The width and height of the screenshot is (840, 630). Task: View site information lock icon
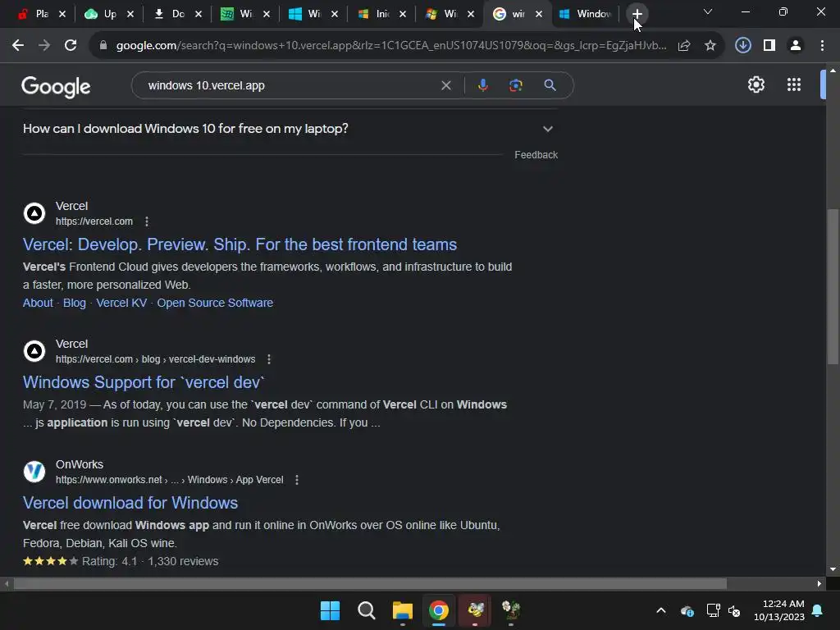(103, 46)
